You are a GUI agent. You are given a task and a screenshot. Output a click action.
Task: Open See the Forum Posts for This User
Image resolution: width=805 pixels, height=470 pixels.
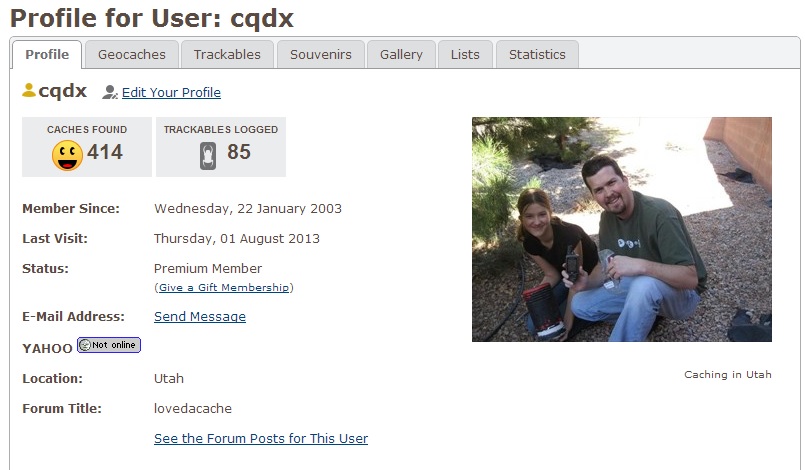coord(261,438)
